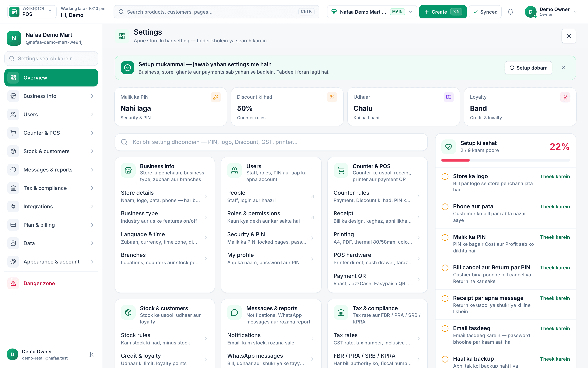Click the Business info card store icon

[128, 170]
